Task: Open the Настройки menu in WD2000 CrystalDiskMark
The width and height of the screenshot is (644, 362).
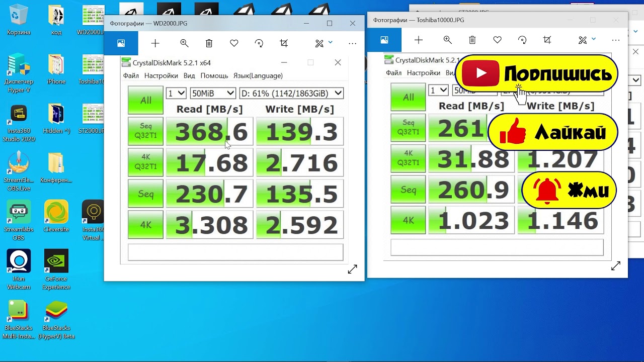Action: [161, 75]
